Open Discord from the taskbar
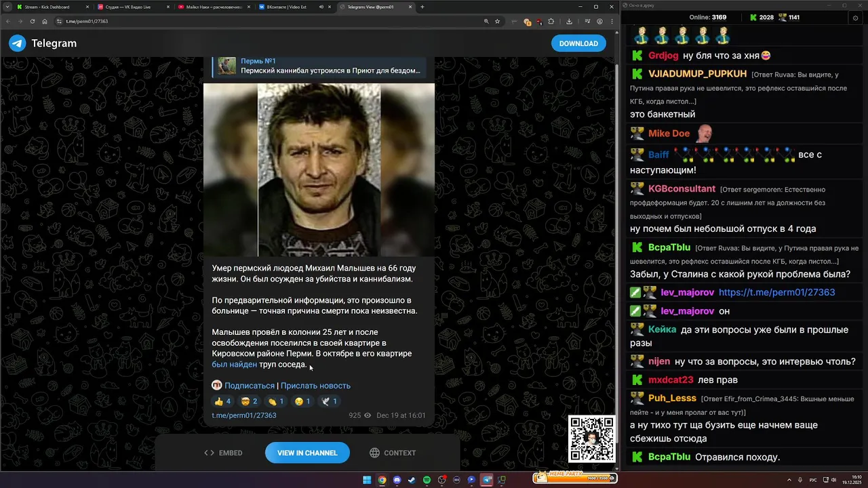 (x=397, y=480)
